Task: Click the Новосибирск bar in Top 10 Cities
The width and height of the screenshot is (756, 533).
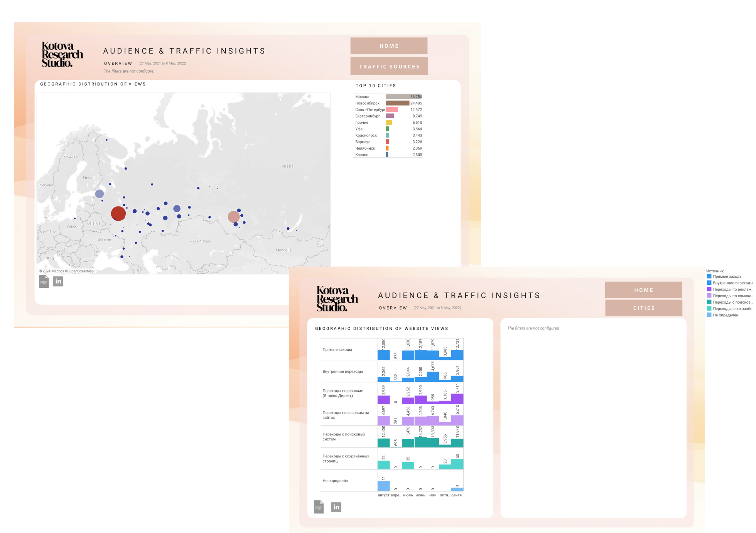Action: click(x=397, y=103)
